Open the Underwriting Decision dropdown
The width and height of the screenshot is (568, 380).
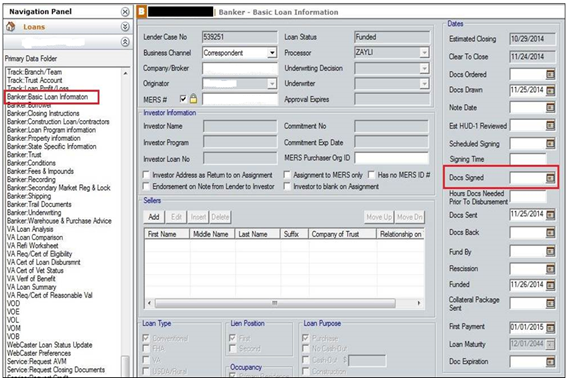(424, 68)
